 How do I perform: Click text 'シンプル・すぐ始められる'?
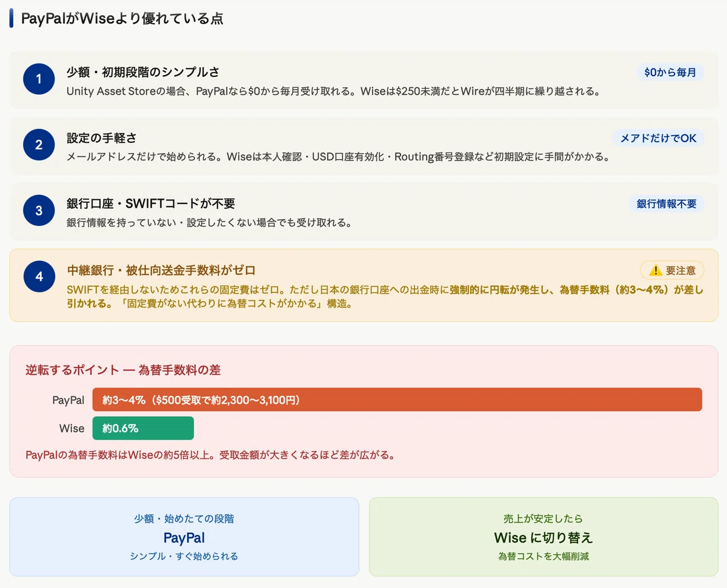point(184,556)
